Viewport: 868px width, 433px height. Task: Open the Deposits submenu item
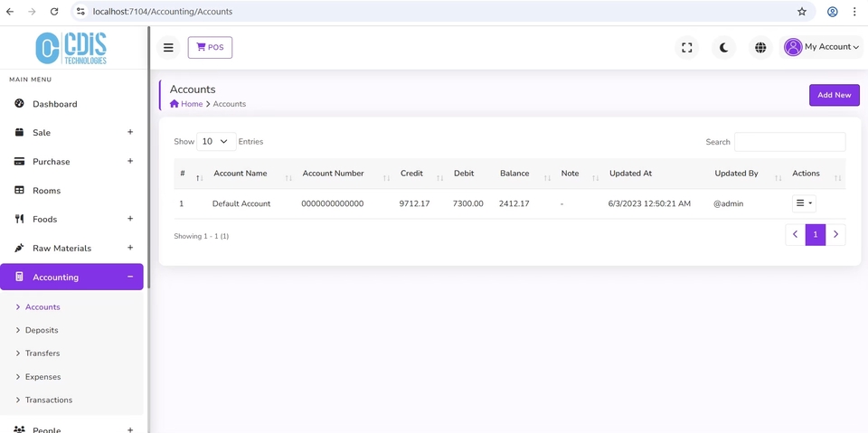(42, 330)
